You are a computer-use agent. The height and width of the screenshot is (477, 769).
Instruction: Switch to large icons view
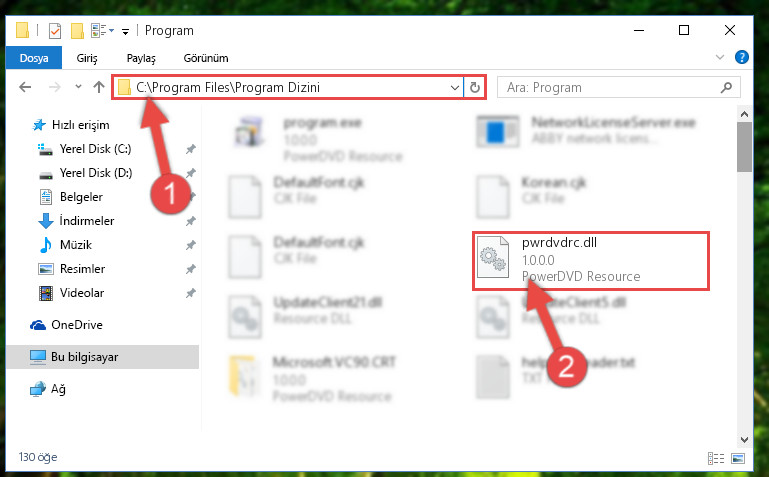coord(738,458)
